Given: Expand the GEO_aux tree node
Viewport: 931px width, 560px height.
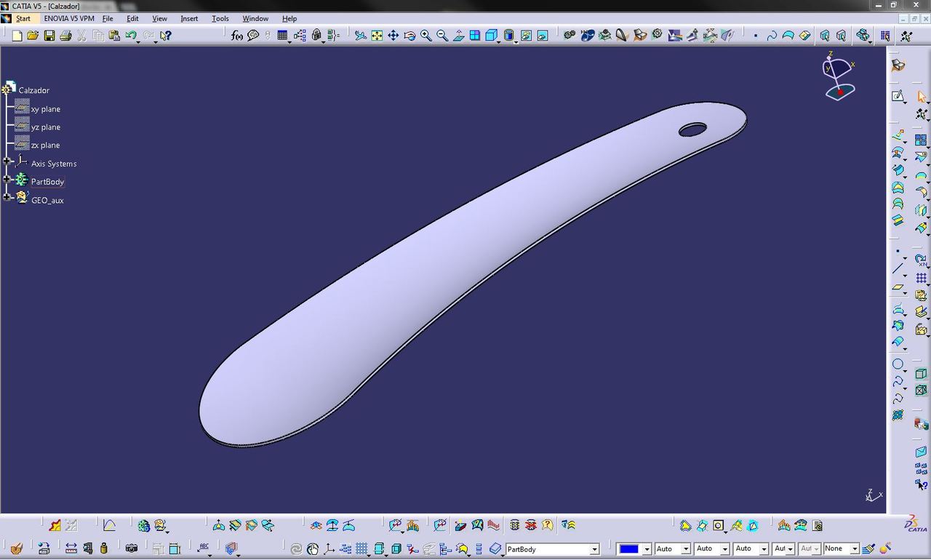Looking at the screenshot, I should [x=7, y=198].
